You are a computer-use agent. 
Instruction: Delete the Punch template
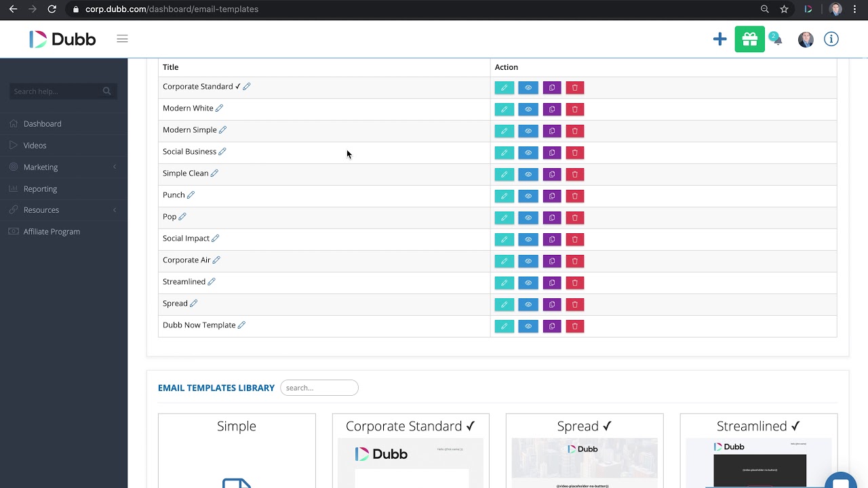click(575, 196)
